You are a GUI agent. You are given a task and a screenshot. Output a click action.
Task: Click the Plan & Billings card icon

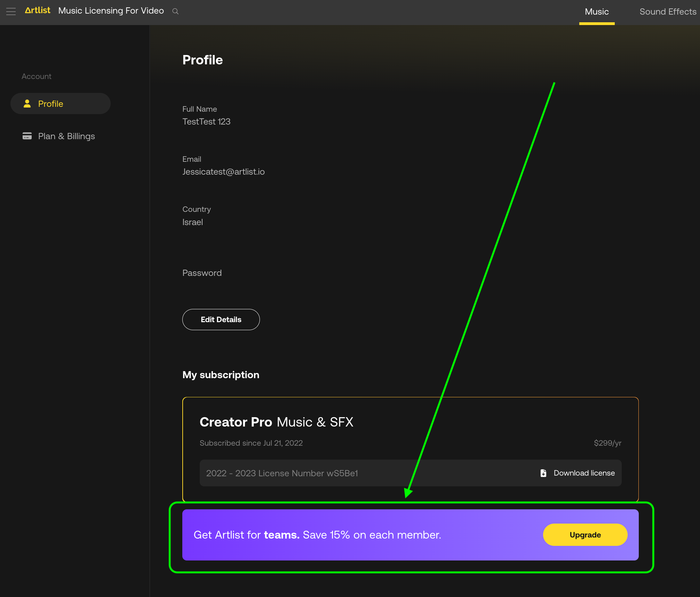tap(27, 136)
